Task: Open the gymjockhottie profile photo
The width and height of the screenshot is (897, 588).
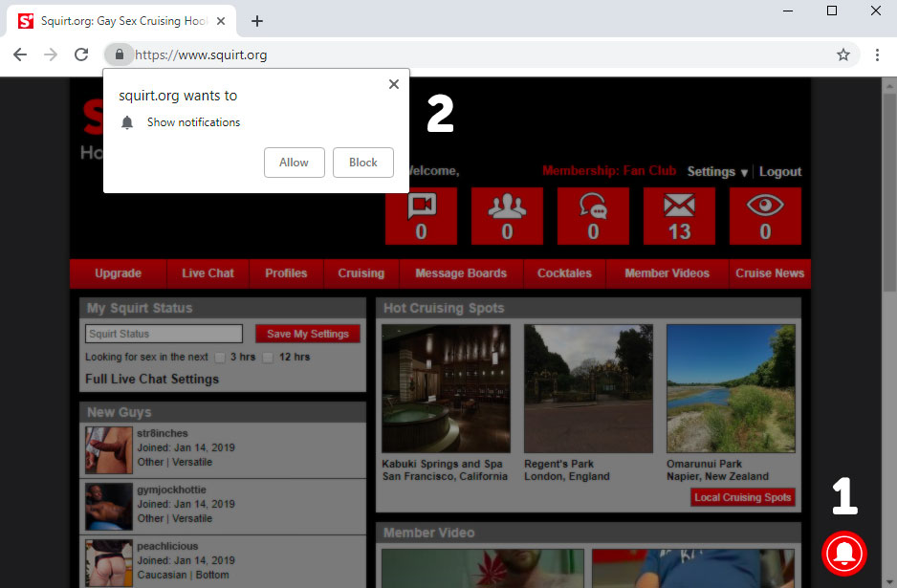Action: coord(109,507)
